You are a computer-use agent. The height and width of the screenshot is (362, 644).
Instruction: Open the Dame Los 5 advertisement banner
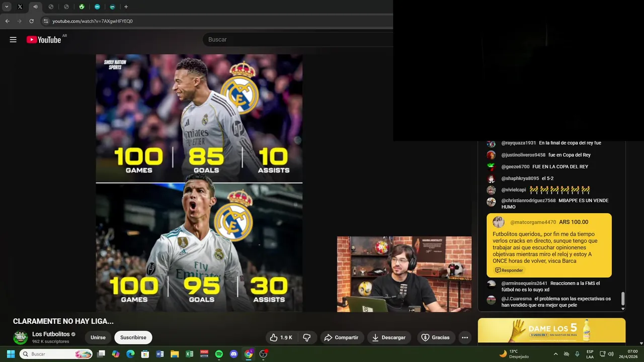(x=551, y=330)
